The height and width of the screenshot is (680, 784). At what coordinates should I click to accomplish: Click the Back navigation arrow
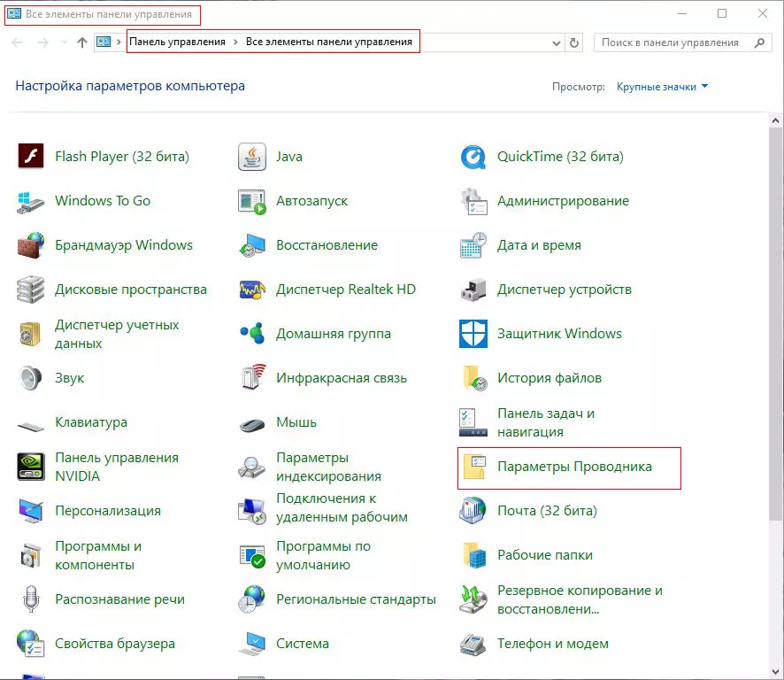(x=17, y=42)
